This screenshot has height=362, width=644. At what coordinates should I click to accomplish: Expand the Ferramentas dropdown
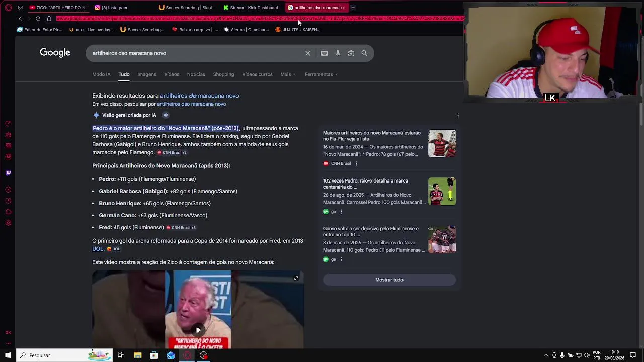point(321,74)
